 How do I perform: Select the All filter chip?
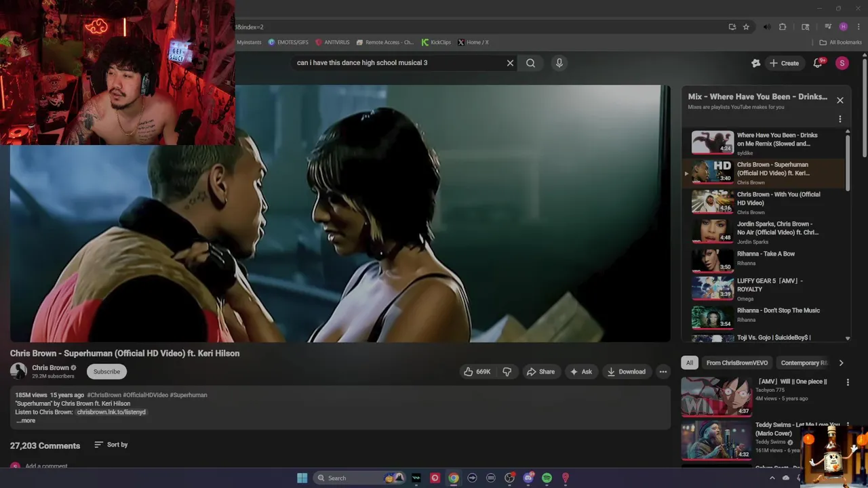pyautogui.click(x=690, y=363)
